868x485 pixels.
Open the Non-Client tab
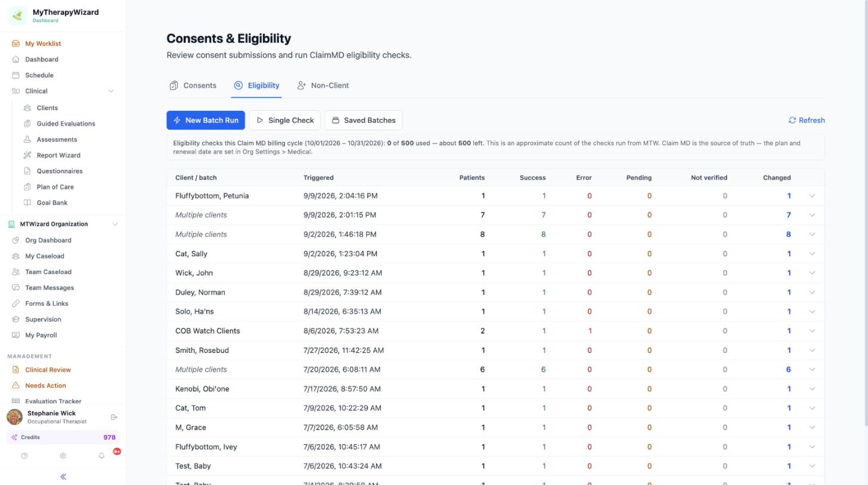(323, 86)
